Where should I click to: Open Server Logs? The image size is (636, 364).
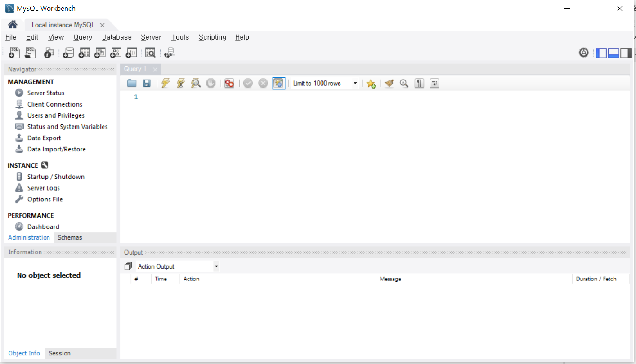(43, 188)
